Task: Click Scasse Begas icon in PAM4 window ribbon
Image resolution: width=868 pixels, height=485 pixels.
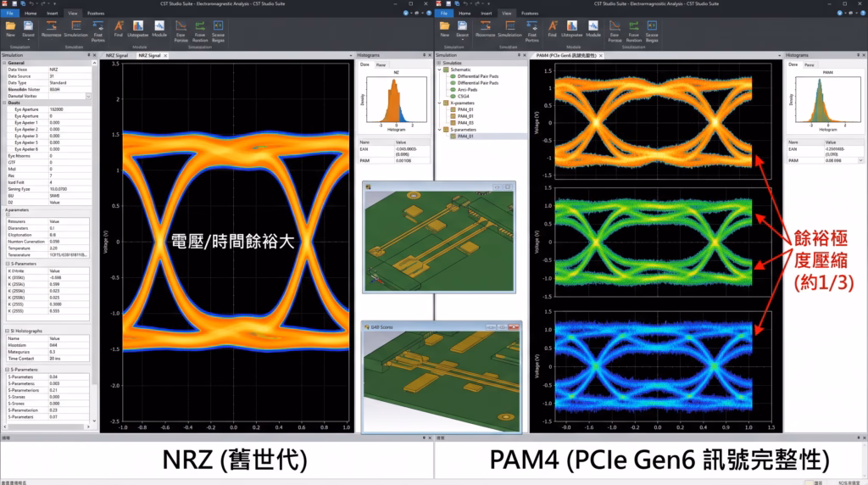Action: tap(652, 26)
